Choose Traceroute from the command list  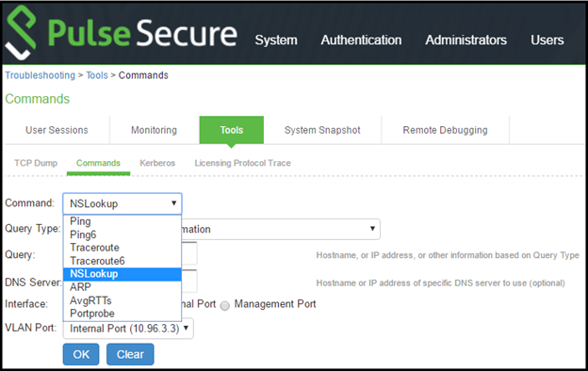[x=122, y=248]
